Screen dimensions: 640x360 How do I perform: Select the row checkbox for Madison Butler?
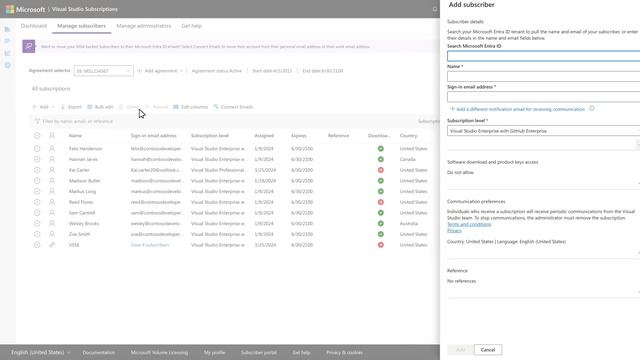click(37, 180)
